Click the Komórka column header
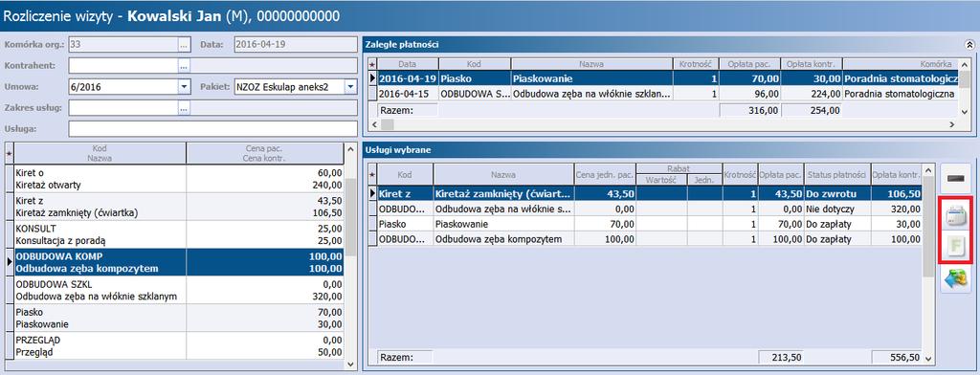980x375 pixels. point(901,64)
